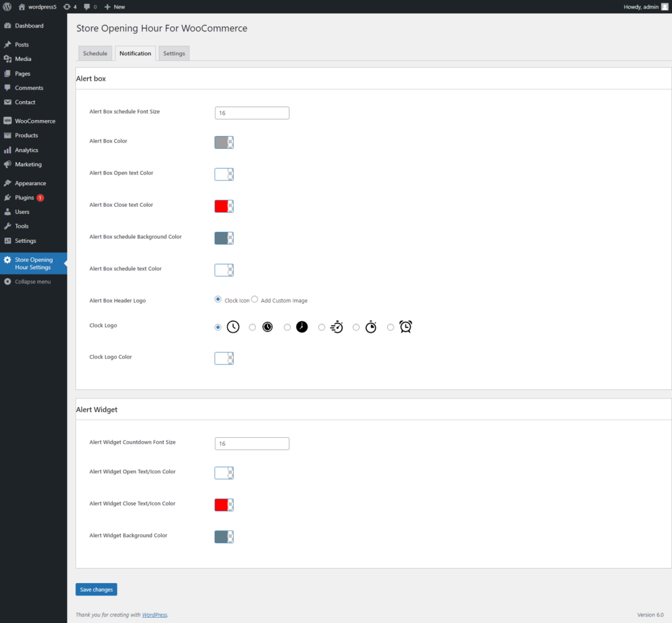The height and width of the screenshot is (623, 672).
Task: Choose the solid black clock logo
Action: pyautogui.click(x=287, y=327)
